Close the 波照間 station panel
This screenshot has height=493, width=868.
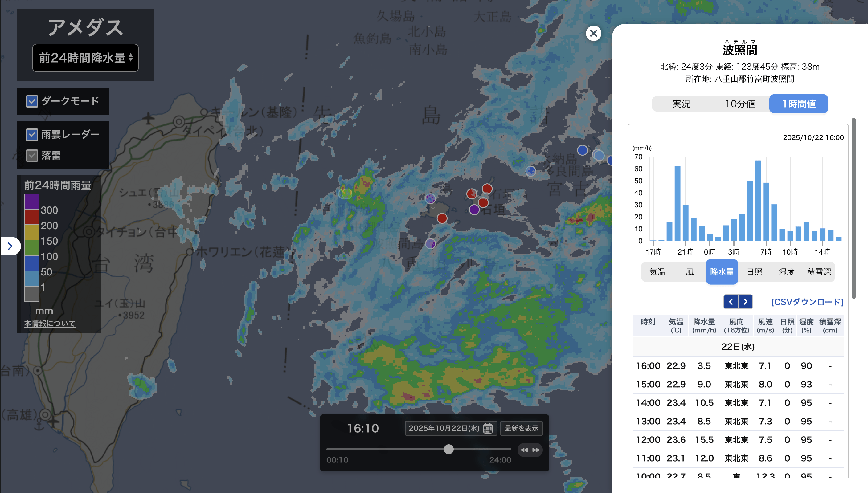[593, 33]
